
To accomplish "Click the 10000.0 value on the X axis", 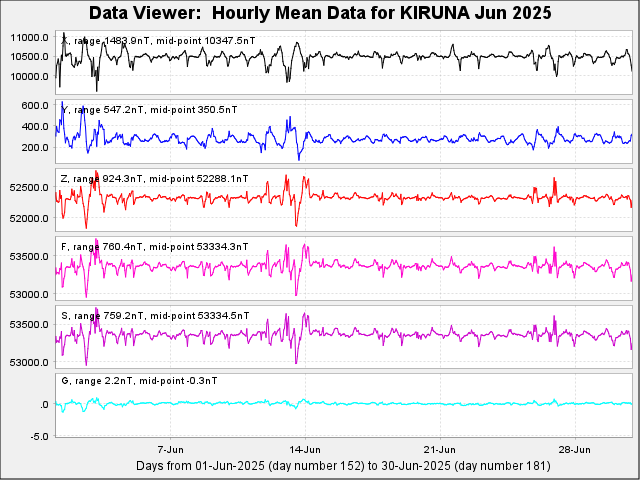I will point(29,76).
